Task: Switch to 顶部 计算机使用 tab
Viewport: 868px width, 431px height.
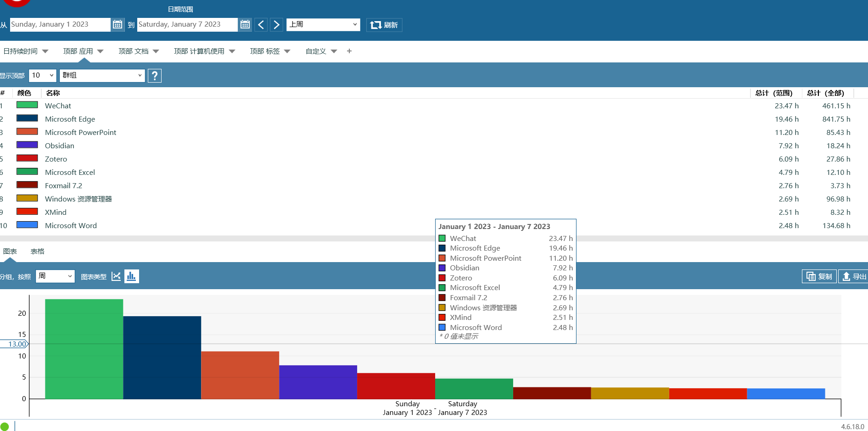Action: pyautogui.click(x=199, y=51)
